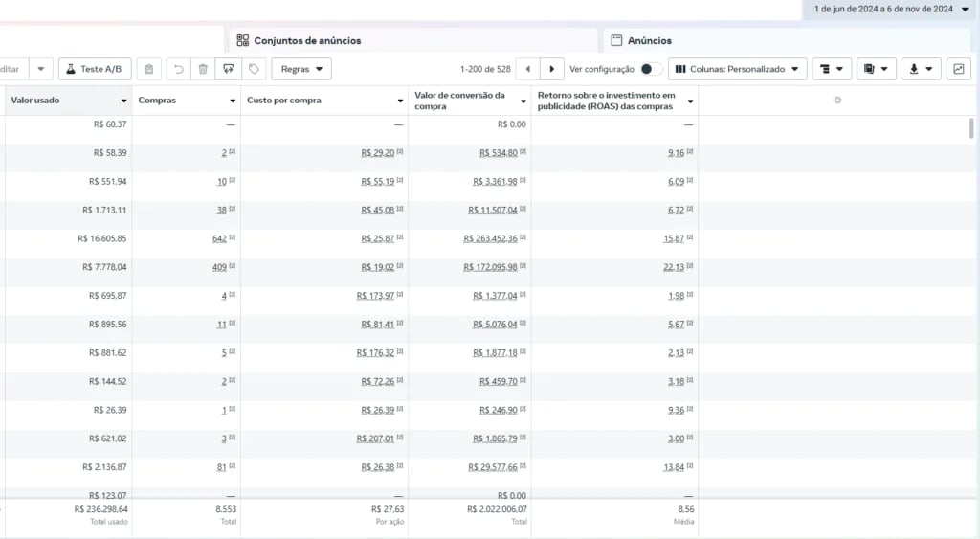Click cost per purchase R$ 25,87
980x539 pixels.
(x=377, y=238)
